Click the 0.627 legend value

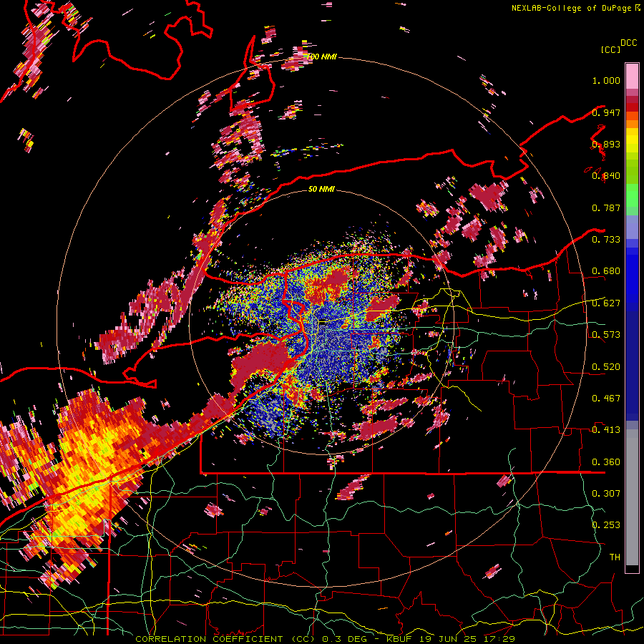coord(606,303)
